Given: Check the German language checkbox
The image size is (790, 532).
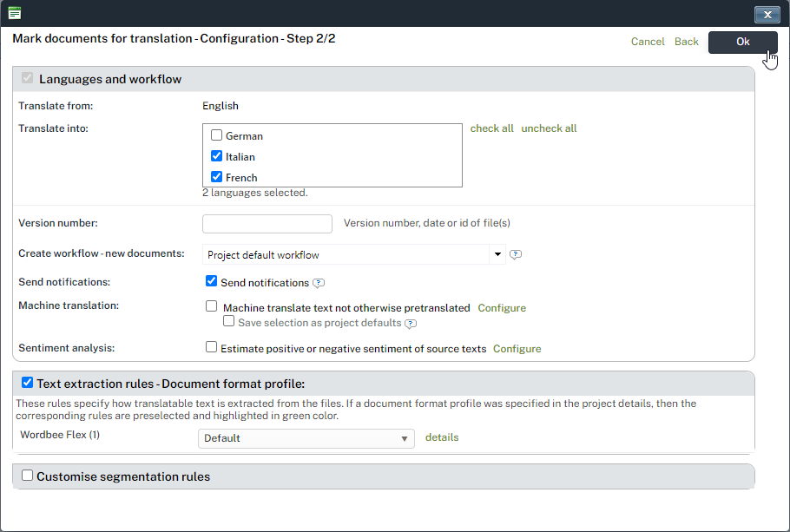Looking at the screenshot, I should (217, 135).
